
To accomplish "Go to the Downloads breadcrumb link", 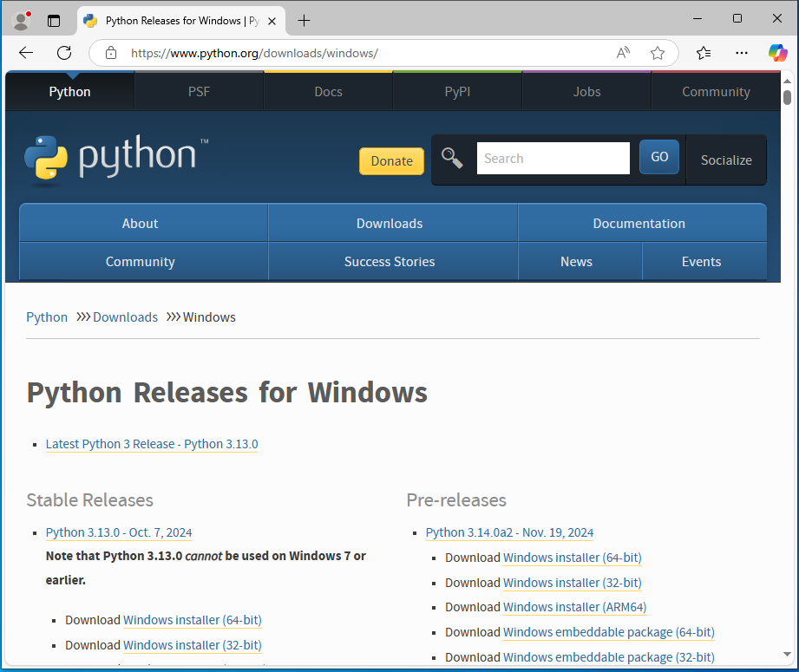I will click(x=125, y=316).
